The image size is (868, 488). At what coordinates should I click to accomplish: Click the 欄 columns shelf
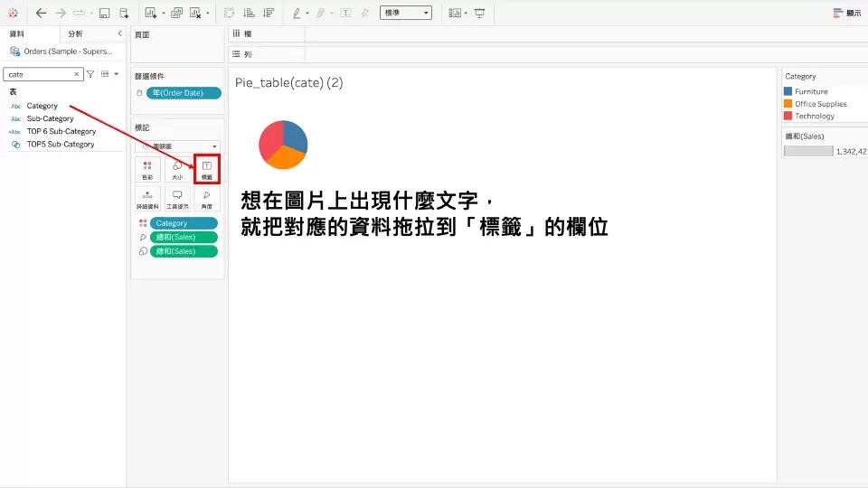point(548,33)
